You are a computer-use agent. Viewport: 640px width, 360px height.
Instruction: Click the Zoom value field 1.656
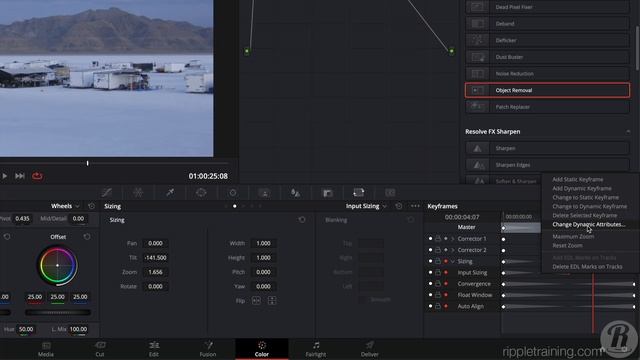tap(155, 272)
